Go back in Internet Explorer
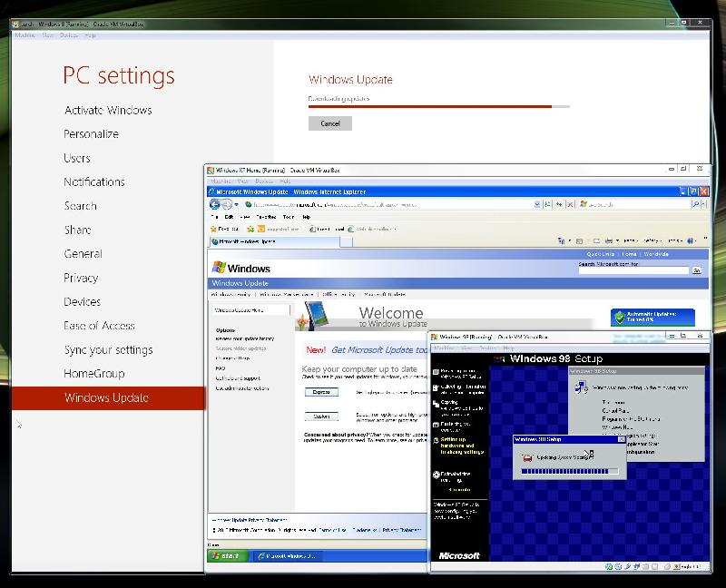 [x=214, y=204]
